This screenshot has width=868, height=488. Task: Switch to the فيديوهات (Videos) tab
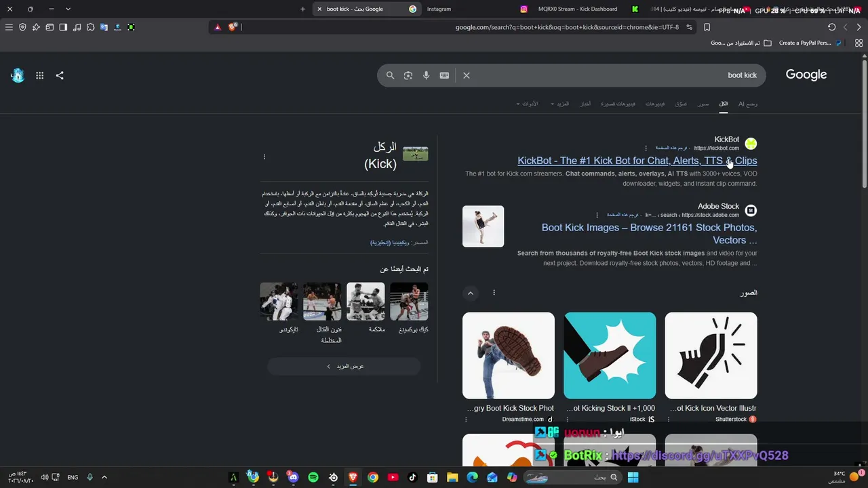pos(655,104)
